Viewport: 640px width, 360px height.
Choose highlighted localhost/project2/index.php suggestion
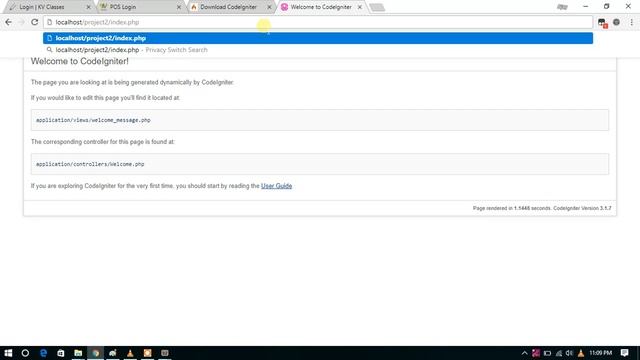click(318, 38)
